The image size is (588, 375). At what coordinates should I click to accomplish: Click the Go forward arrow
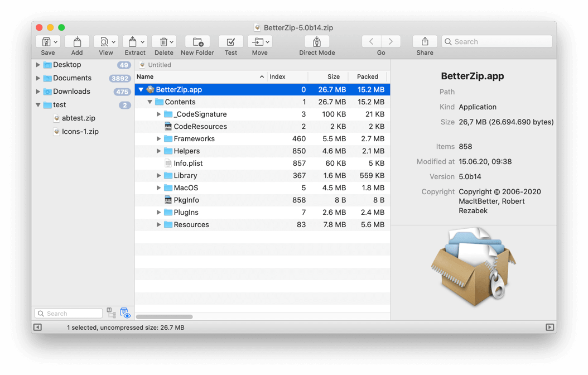pyautogui.click(x=390, y=41)
